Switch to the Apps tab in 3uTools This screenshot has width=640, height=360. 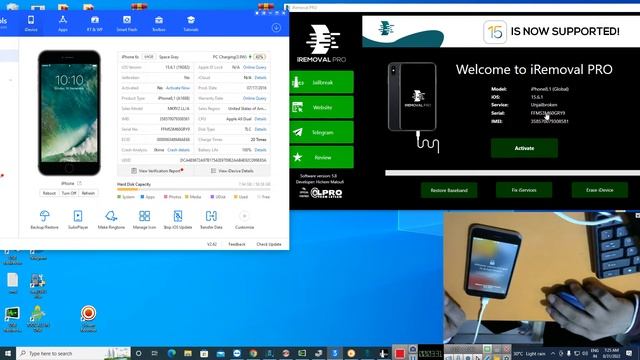coord(63,24)
